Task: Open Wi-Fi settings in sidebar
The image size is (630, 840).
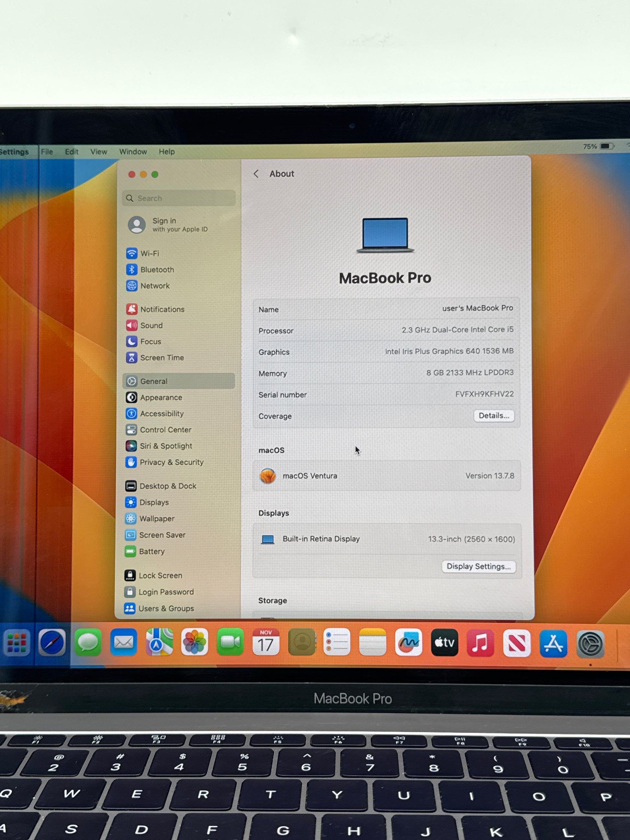Action: pos(149,253)
